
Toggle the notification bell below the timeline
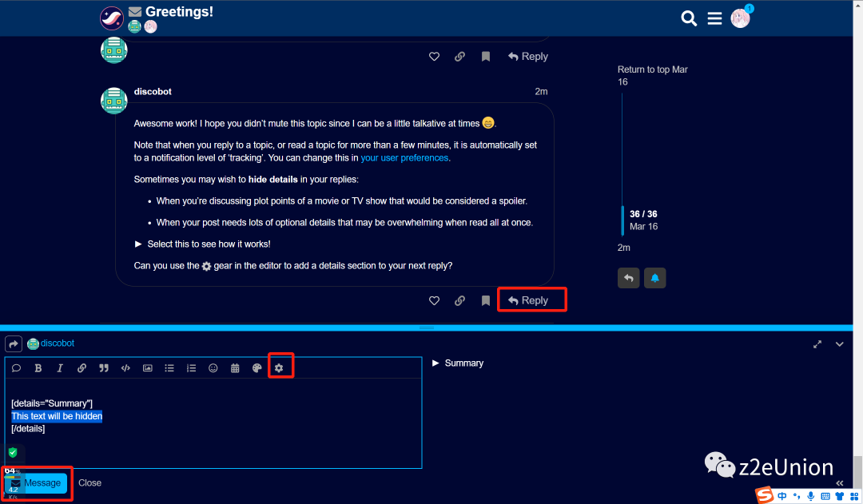point(654,278)
